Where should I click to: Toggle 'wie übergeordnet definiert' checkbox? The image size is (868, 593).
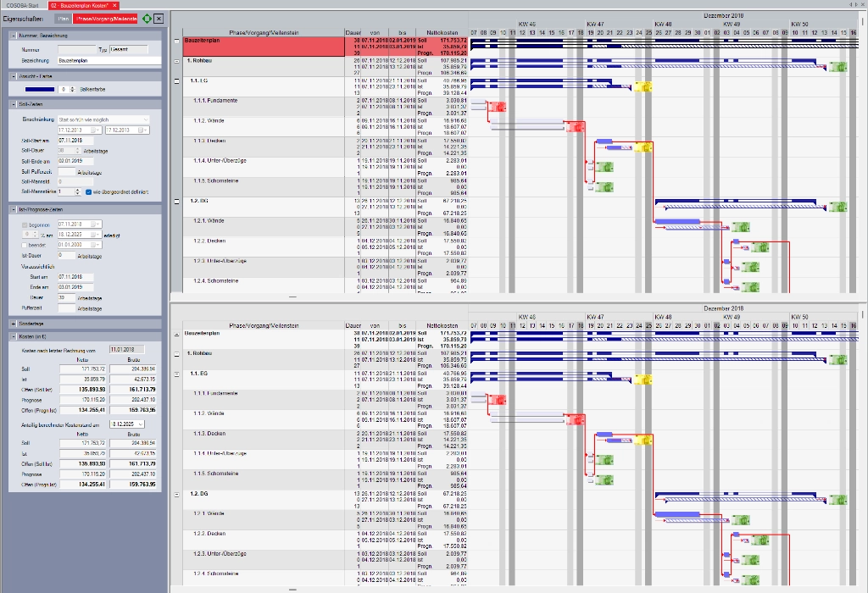89,192
